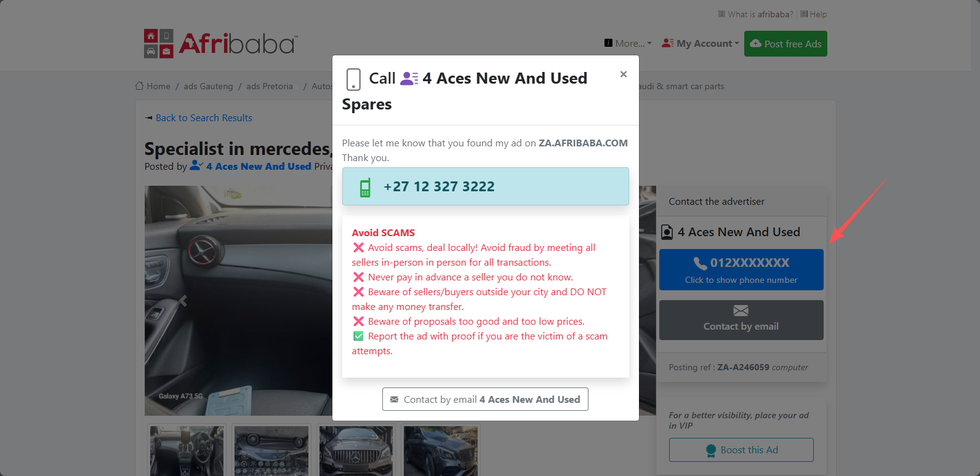Open ads Gauteng breadcrumb
The height and width of the screenshot is (476, 980).
pyautogui.click(x=208, y=86)
